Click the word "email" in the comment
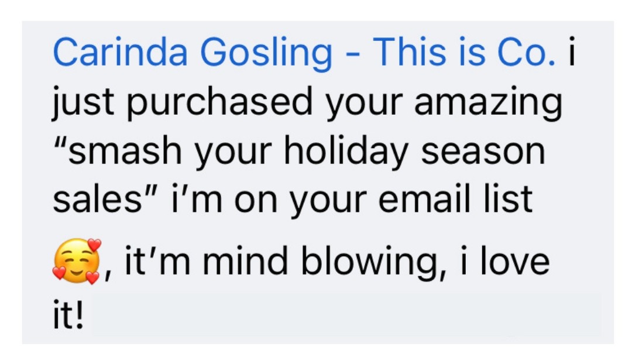Image resolution: width=632 pixels, height=364 pixels. [424, 198]
